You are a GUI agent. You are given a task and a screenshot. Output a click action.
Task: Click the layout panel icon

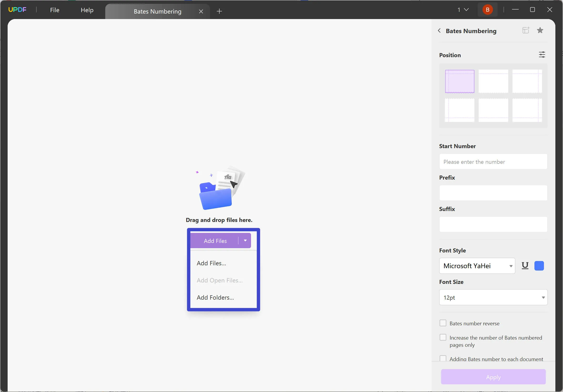(526, 30)
